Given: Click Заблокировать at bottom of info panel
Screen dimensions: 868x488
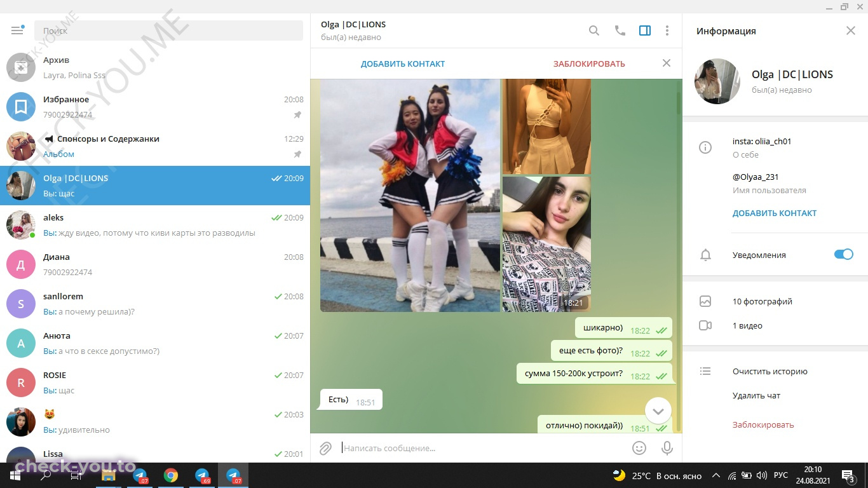Looking at the screenshot, I should coord(763,424).
